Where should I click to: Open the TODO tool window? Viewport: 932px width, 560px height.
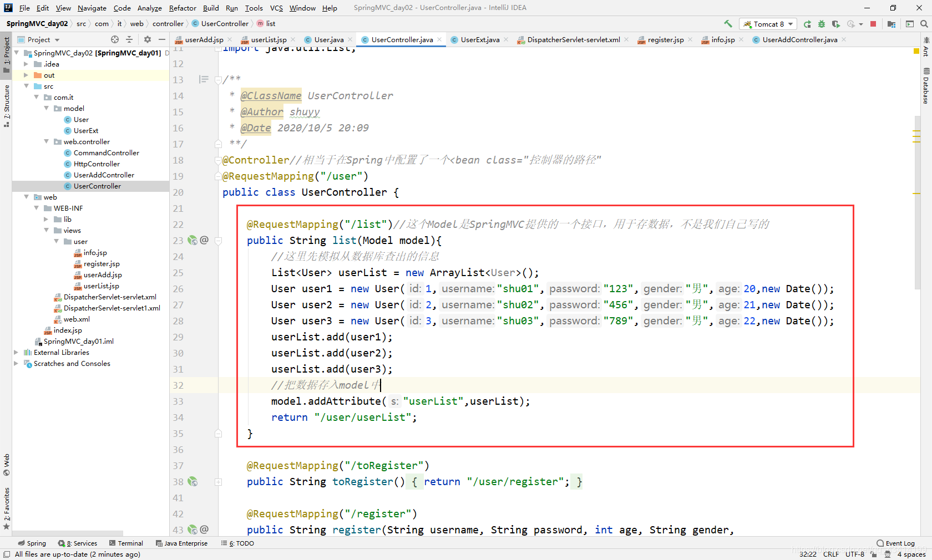tap(237, 543)
